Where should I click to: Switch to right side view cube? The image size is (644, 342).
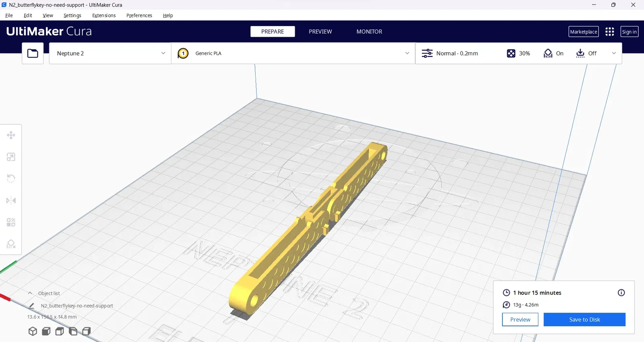click(86, 331)
